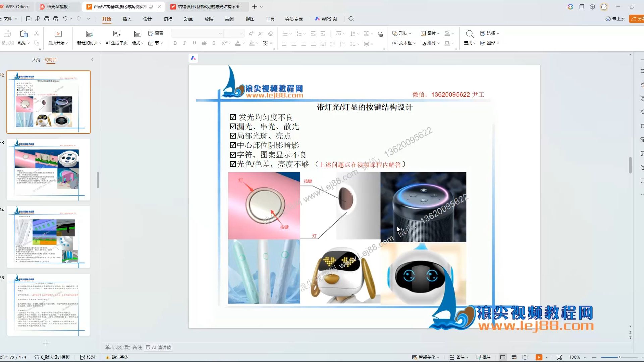Click AI generate single page icon
The height and width of the screenshot is (362, 644).
pos(116,34)
